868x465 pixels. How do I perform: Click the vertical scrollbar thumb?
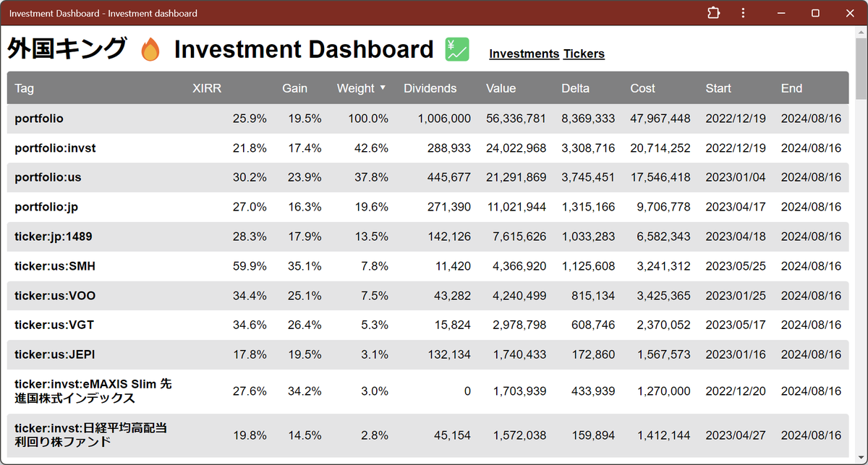[x=861, y=69]
